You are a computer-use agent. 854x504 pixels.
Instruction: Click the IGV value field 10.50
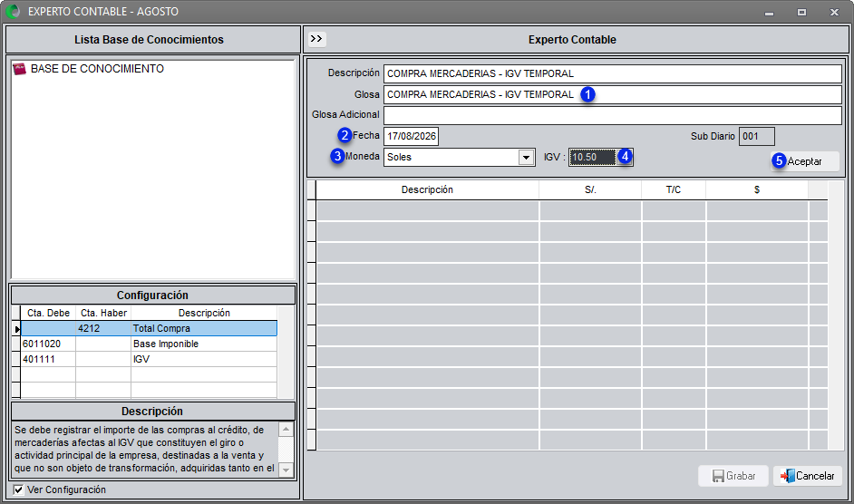pyautogui.click(x=593, y=158)
